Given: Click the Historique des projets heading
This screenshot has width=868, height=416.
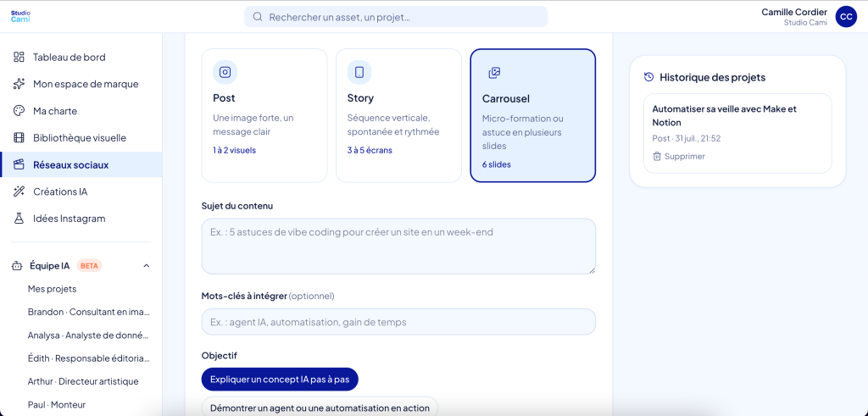Looking at the screenshot, I should click(x=712, y=77).
